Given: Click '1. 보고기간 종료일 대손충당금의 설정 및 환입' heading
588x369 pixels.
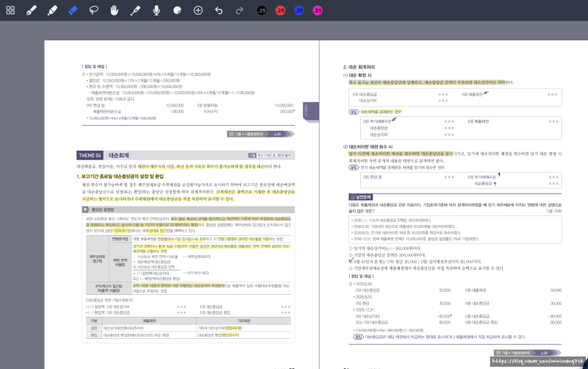Looking at the screenshot, I should pyautogui.click(x=120, y=176).
